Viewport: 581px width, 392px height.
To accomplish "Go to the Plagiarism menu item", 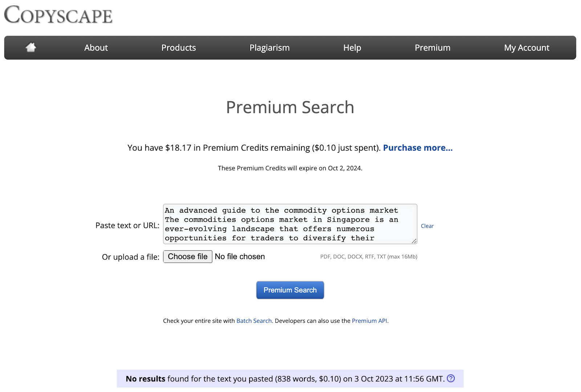I will coord(269,48).
